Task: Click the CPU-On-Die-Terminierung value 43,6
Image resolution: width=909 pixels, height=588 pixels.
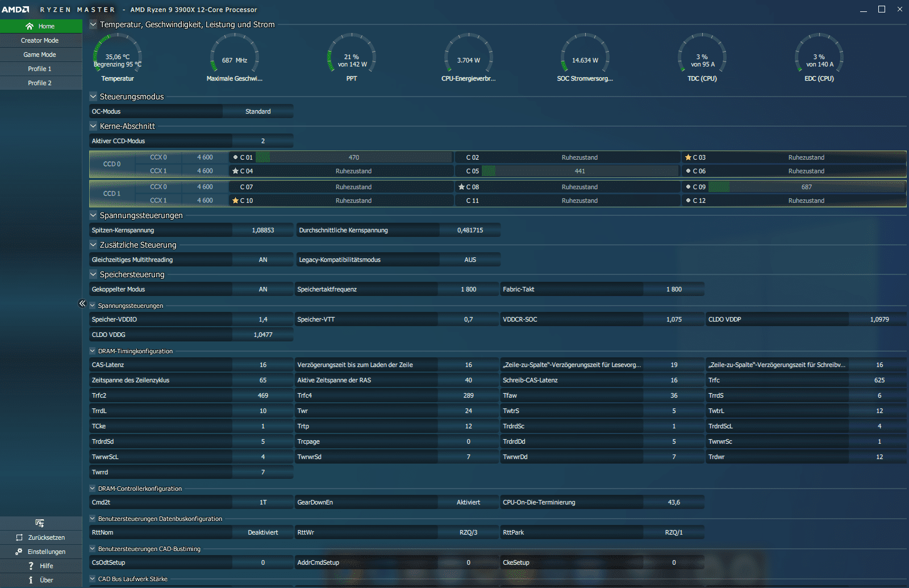Action: (x=674, y=502)
